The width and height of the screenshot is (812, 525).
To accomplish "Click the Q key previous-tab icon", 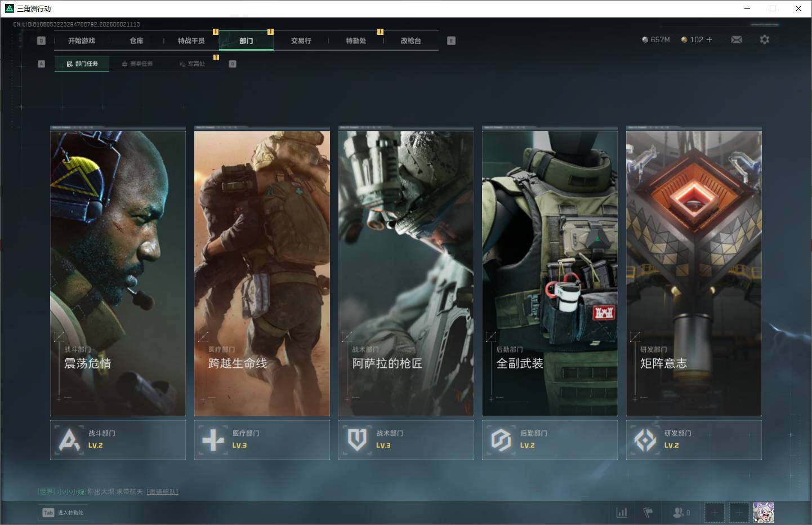I will click(41, 41).
